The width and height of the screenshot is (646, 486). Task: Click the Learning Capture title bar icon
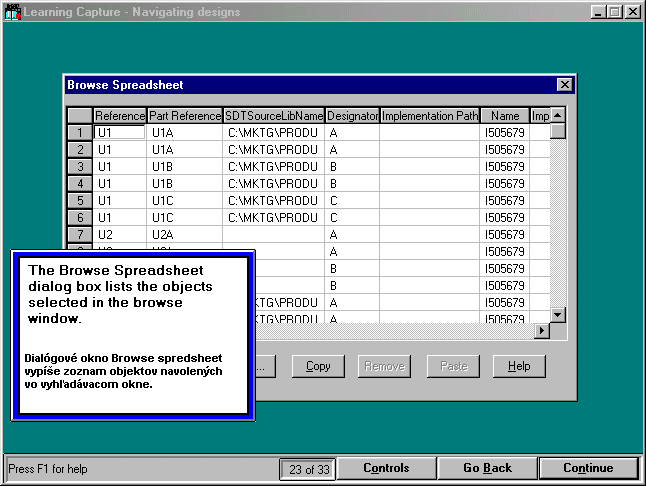[13, 12]
